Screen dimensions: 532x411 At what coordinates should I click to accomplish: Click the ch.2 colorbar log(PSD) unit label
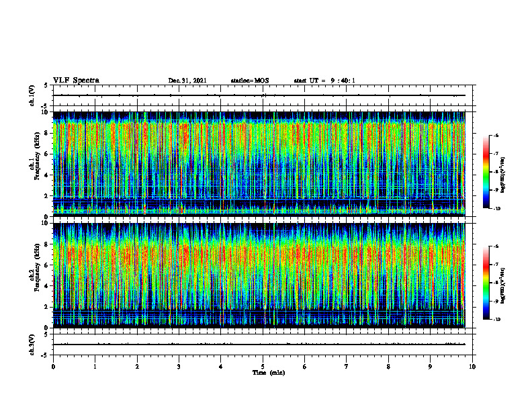(x=503, y=285)
